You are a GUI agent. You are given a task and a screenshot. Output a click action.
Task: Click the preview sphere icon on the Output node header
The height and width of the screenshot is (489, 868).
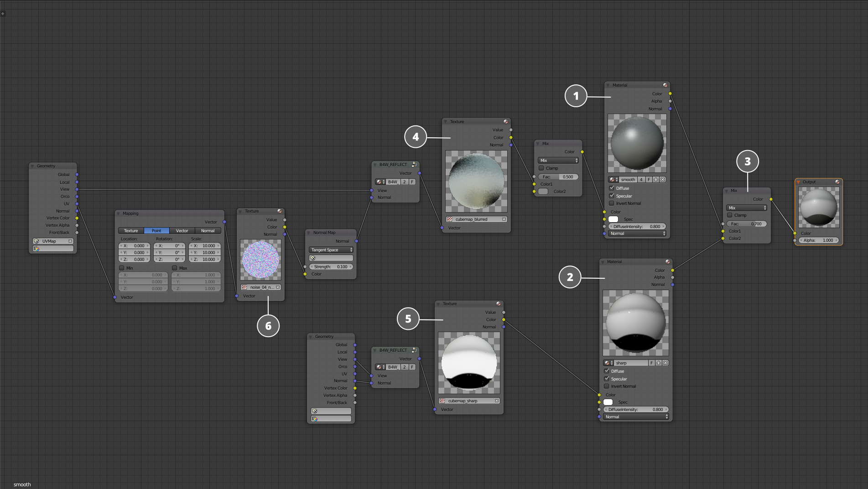pos(837,182)
